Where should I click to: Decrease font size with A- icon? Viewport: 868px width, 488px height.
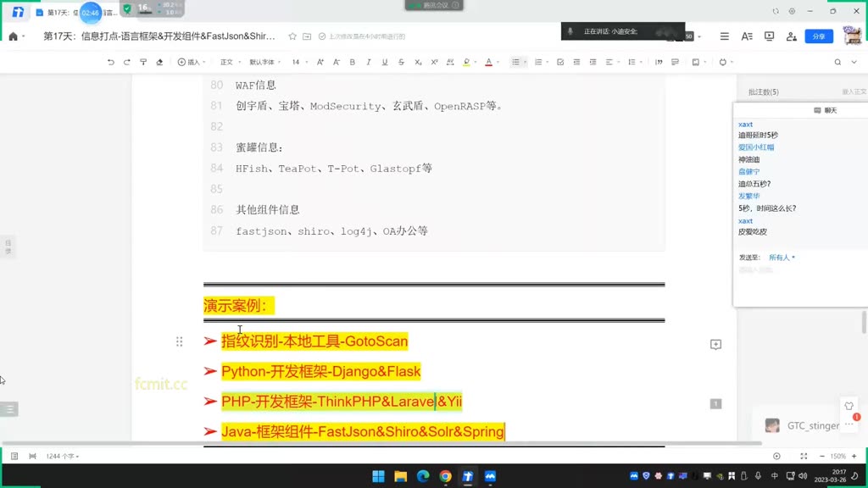tap(336, 62)
